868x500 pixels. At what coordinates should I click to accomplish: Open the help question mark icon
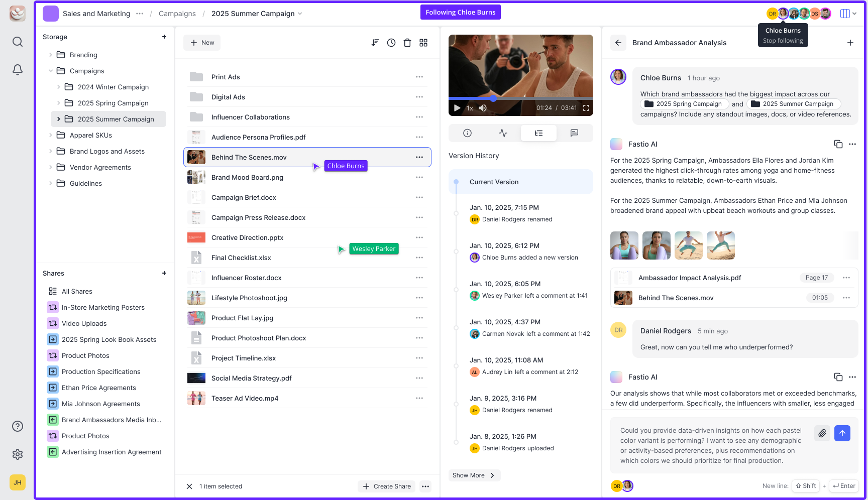click(x=18, y=426)
